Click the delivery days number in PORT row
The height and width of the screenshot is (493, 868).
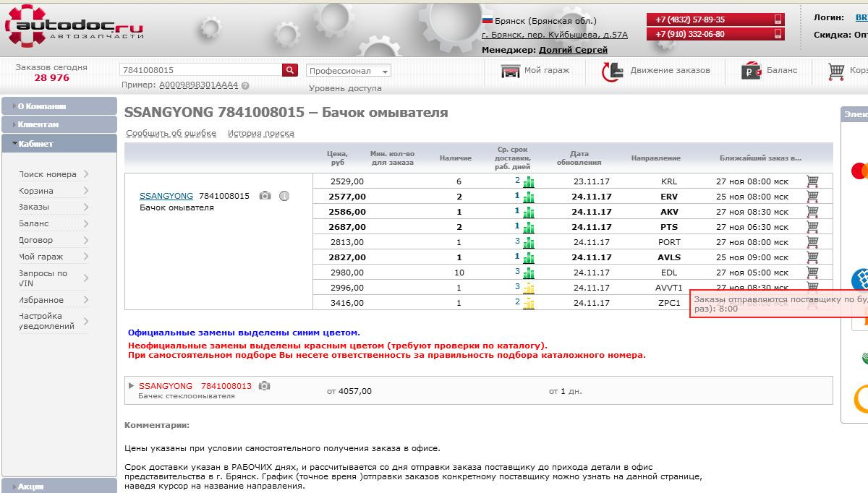tap(518, 241)
